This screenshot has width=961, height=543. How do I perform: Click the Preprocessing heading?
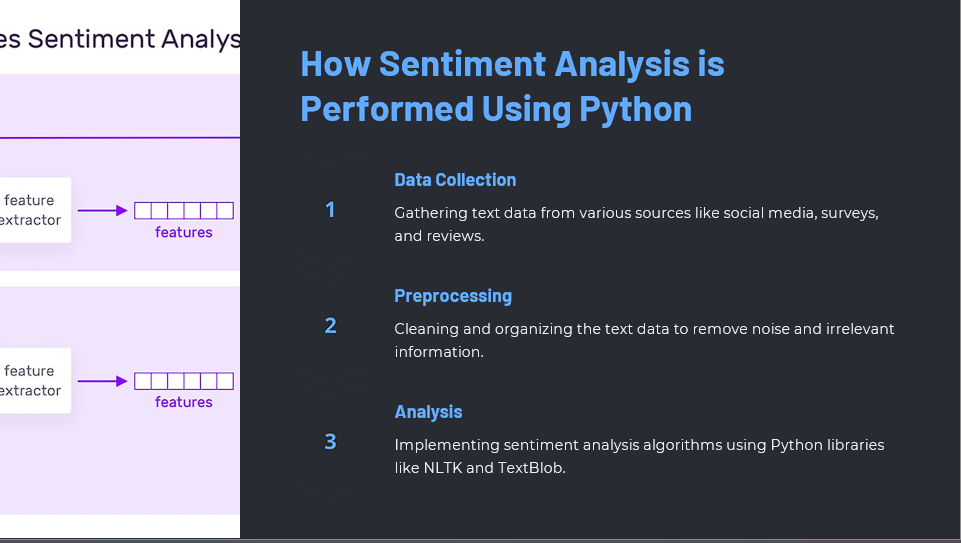coord(453,296)
